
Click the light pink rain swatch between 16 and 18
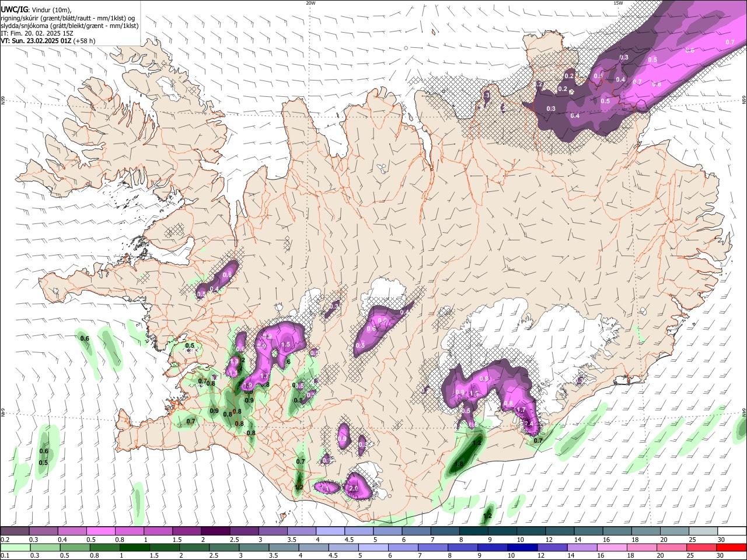pos(612,547)
